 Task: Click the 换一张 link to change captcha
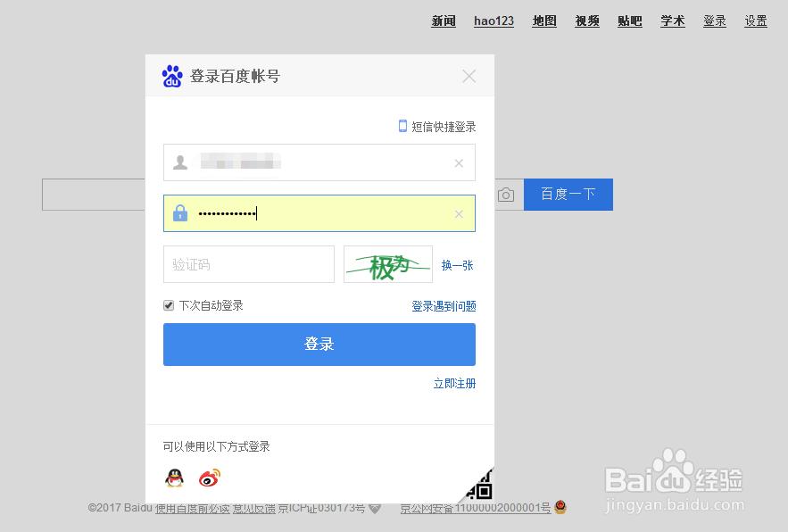point(457,265)
